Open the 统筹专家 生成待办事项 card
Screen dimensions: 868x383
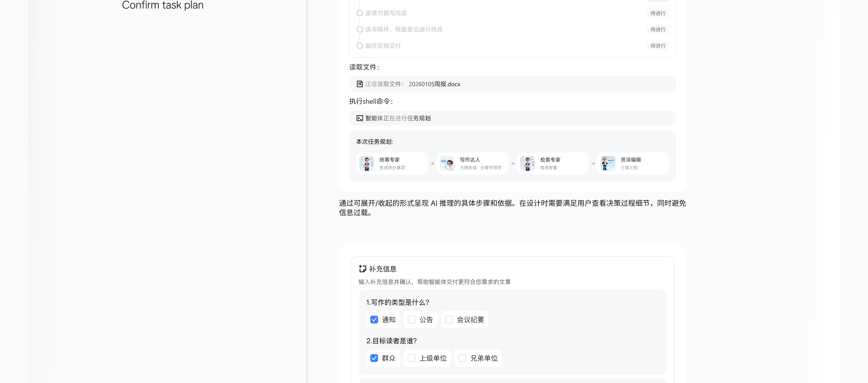click(392, 163)
